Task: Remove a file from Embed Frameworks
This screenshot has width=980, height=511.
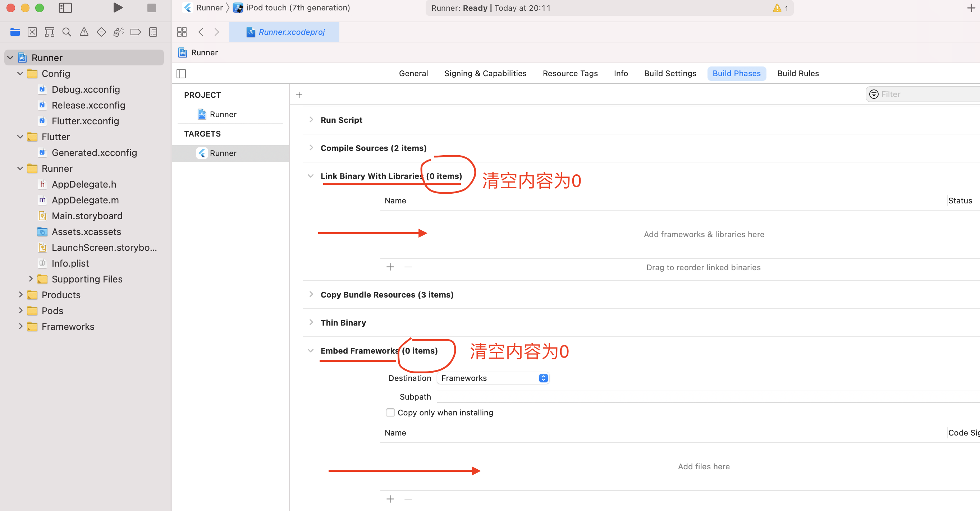Action: click(408, 499)
